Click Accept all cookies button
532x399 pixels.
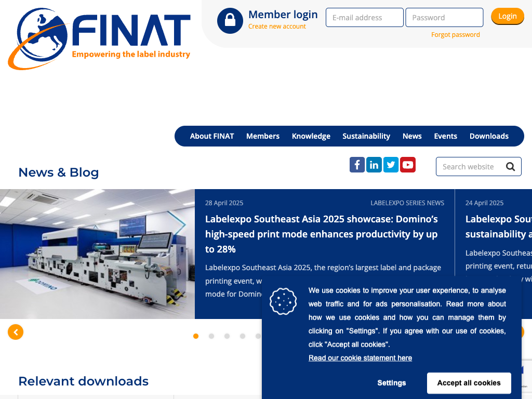(x=469, y=383)
